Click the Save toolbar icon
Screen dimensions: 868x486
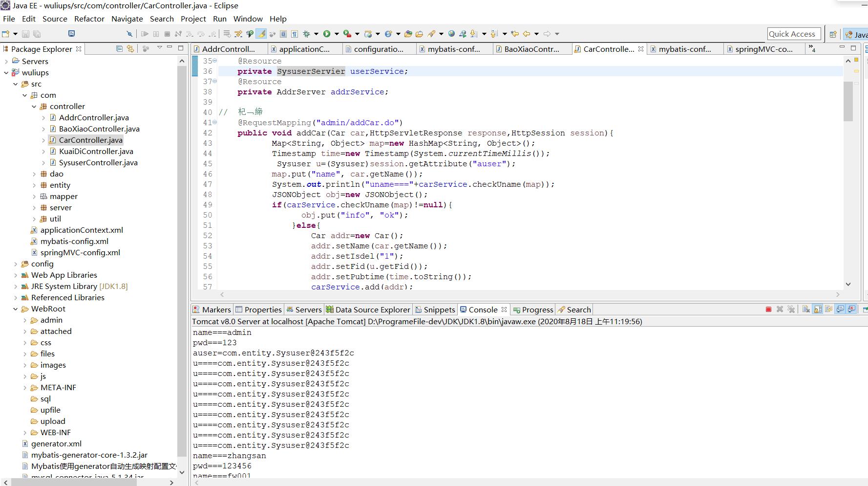25,34
